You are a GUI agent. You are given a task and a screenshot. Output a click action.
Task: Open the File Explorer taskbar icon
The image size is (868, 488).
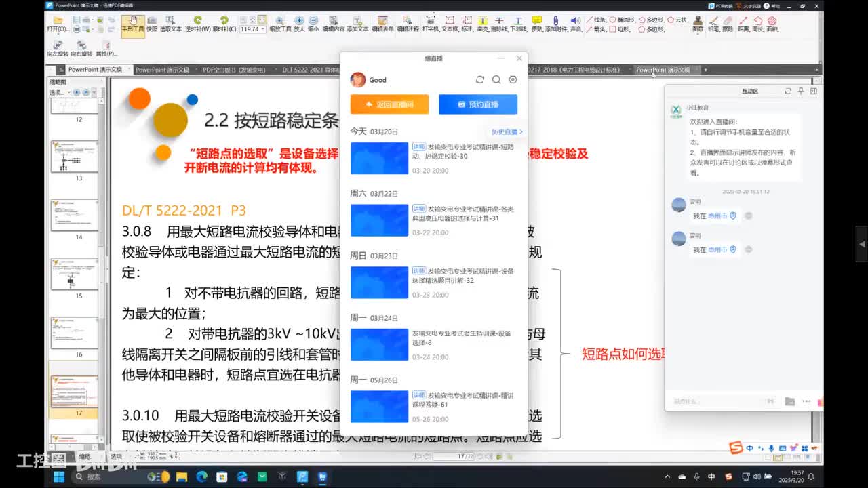click(182, 476)
